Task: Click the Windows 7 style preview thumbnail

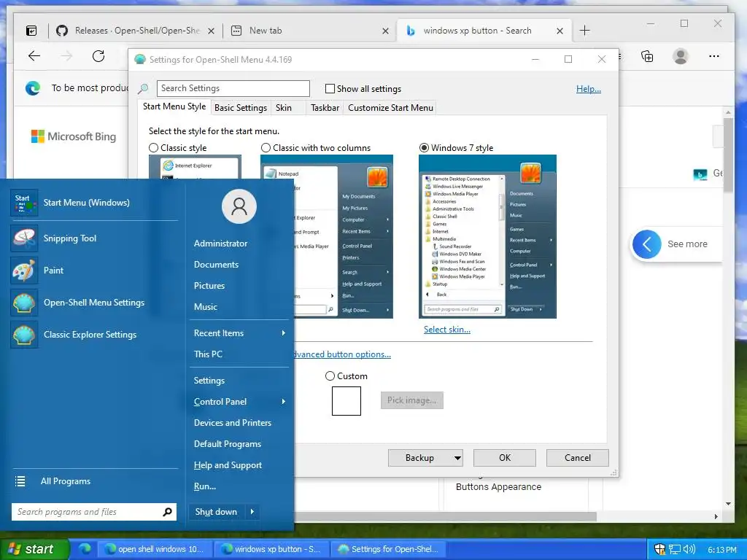Action: tap(487, 237)
